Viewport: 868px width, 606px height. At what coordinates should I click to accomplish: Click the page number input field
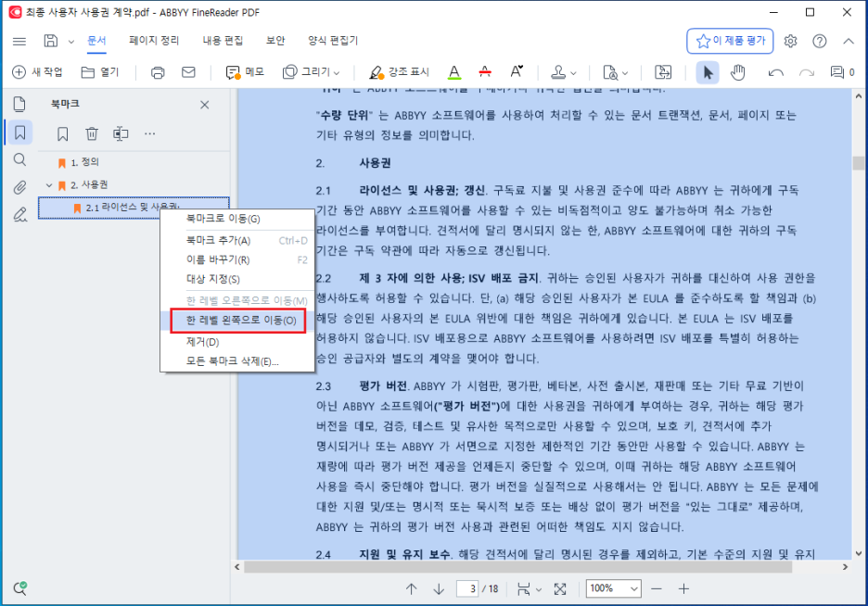coord(467,589)
